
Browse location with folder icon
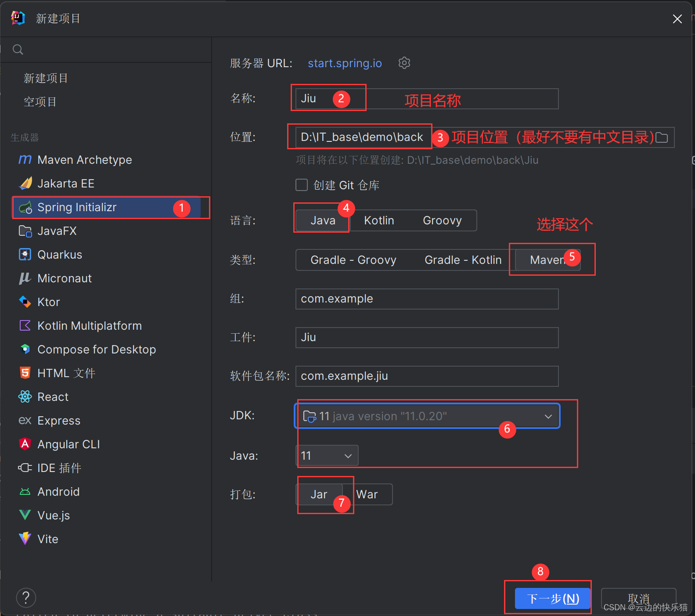(662, 138)
